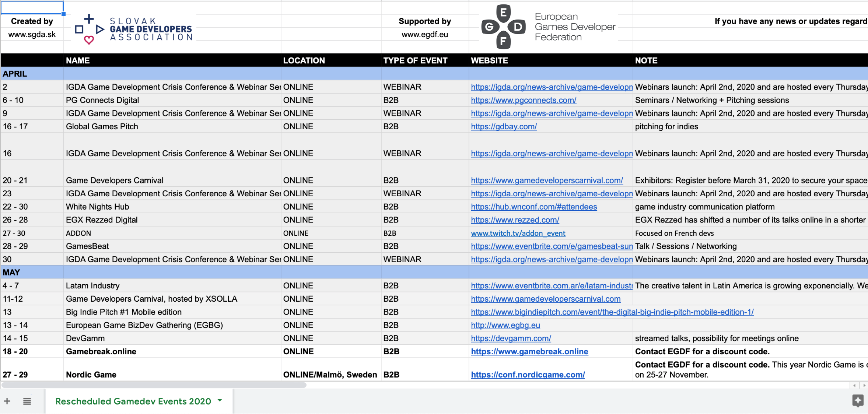The width and height of the screenshot is (868, 414).
Task: Open the Nordic Game conference link
Action: (528, 375)
